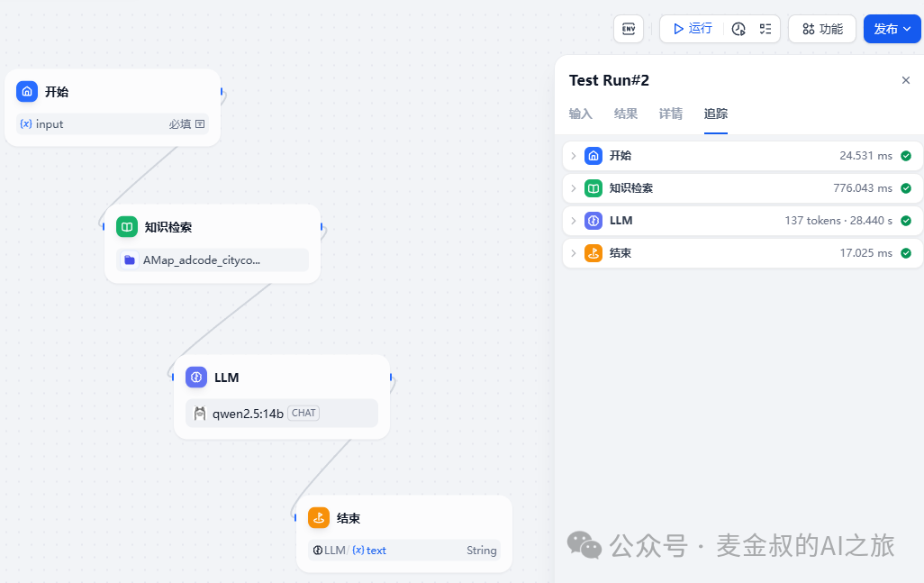The width and height of the screenshot is (924, 583).
Task: Click the 运行 run button
Action: point(693,28)
